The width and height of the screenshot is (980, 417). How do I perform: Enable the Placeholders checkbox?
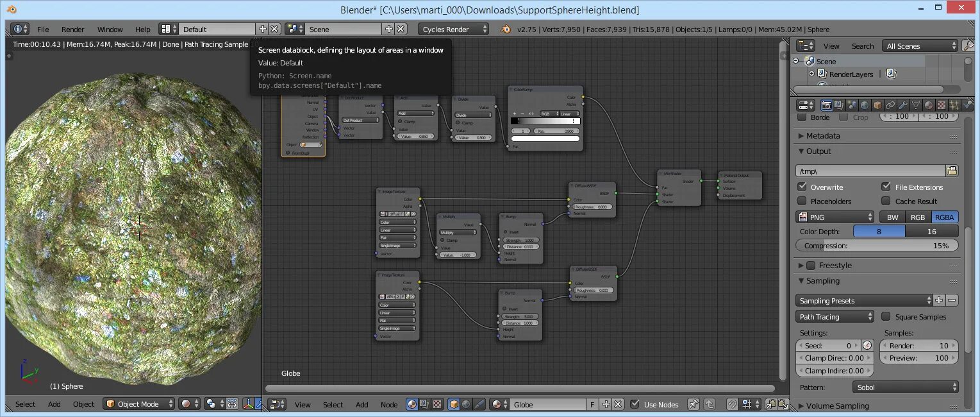pyautogui.click(x=802, y=201)
